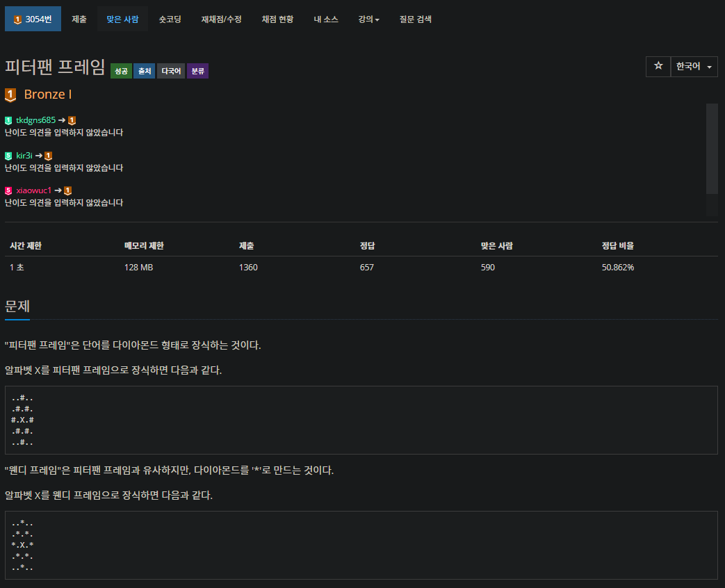Image resolution: width=725 pixels, height=588 pixels.
Task: Click the tier icon before xiaowuc1
Action: pos(8,191)
